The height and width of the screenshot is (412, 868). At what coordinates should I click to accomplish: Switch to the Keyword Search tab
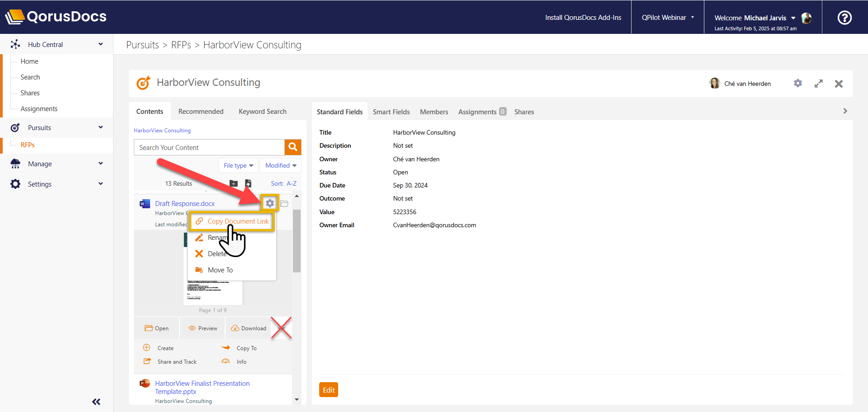tap(263, 112)
